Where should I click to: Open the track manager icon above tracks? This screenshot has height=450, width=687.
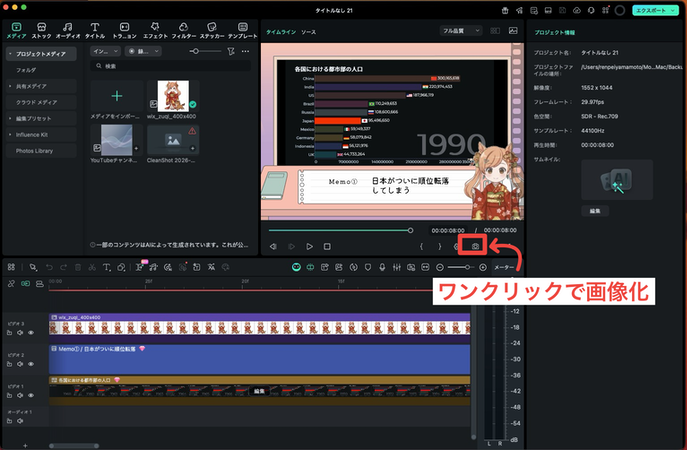point(39,284)
